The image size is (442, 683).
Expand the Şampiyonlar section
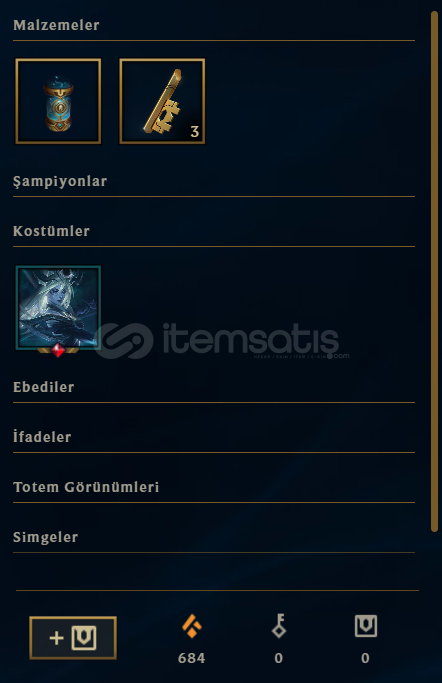[x=60, y=181]
